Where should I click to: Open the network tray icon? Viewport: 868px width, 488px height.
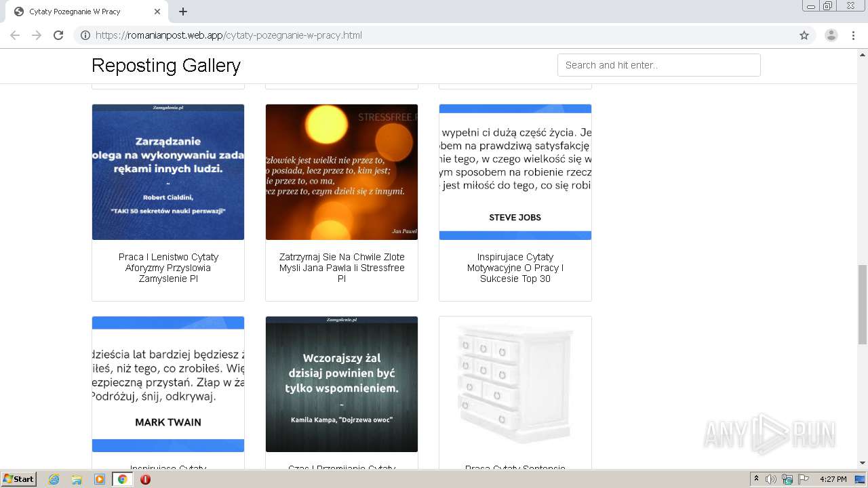pyautogui.click(x=787, y=479)
